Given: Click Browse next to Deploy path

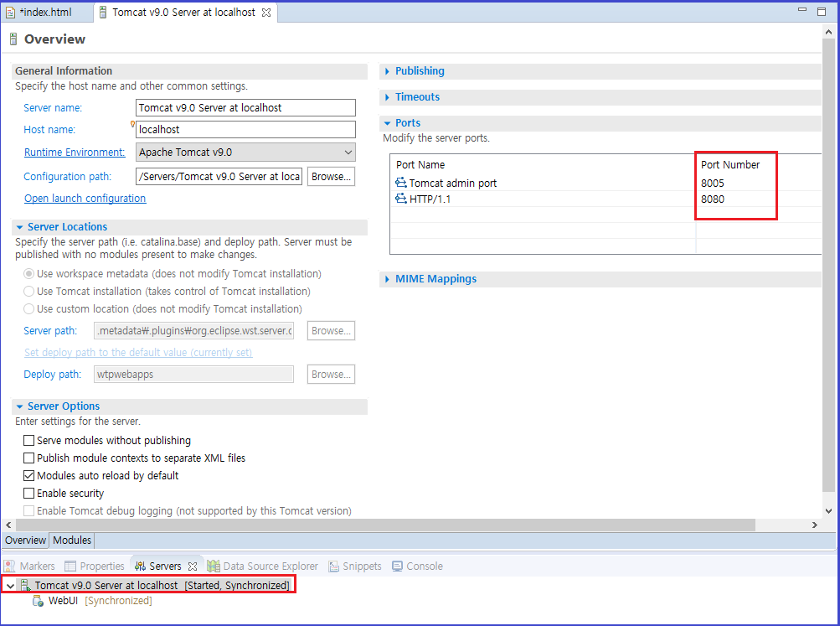Looking at the screenshot, I should 331,374.
